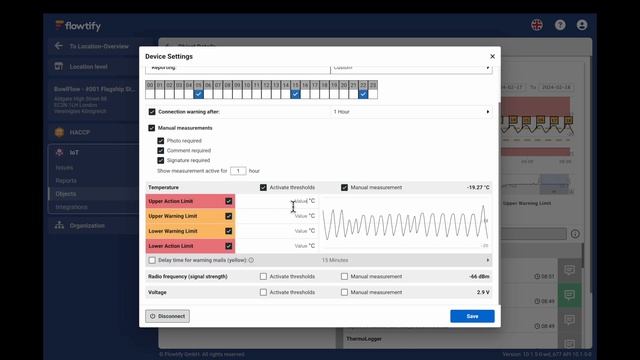
Task: Select hour 05 checkbox
Action: click(x=198, y=94)
